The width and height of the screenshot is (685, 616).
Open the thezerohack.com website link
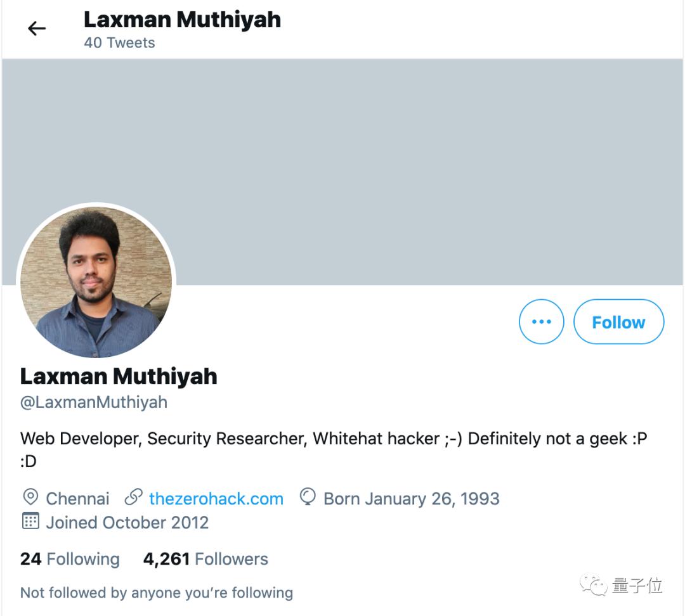(216, 498)
